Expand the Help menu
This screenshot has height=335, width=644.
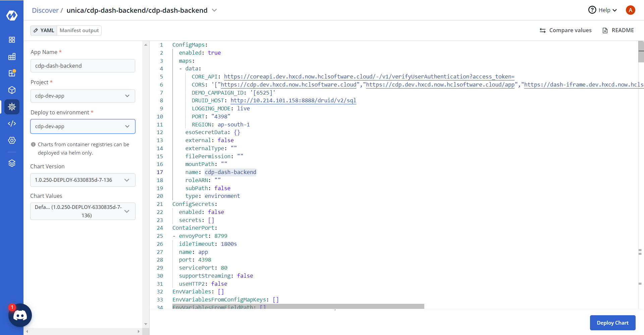(x=603, y=10)
